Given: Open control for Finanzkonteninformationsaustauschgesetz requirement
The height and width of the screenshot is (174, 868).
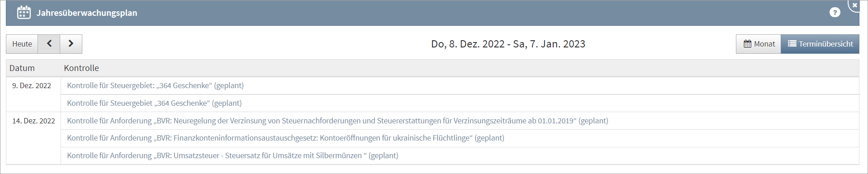Looking at the screenshot, I should tap(285, 138).
